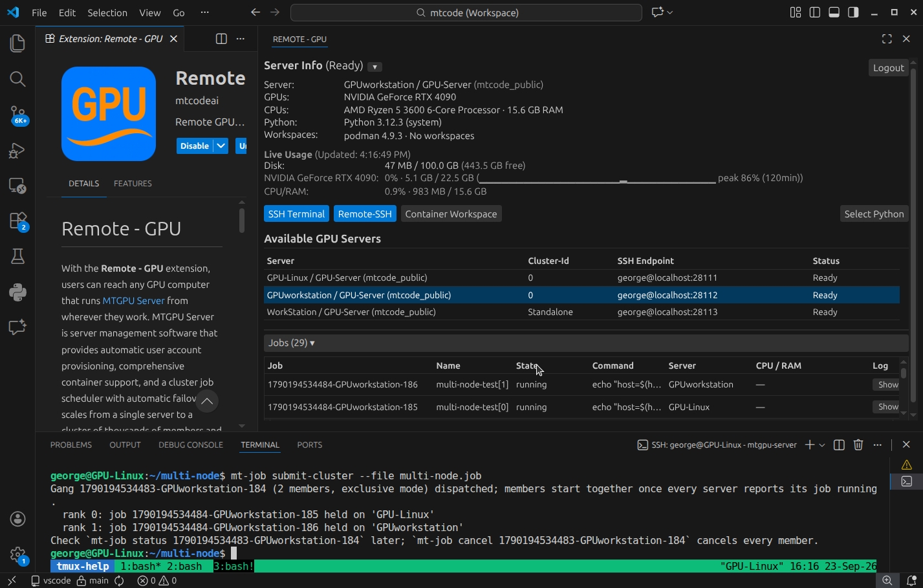Open the Go menu

(x=179, y=12)
